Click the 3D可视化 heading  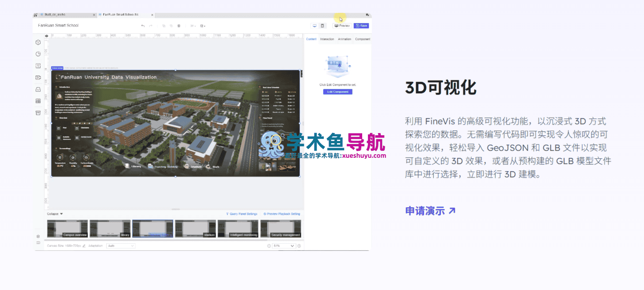[x=441, y=88]
